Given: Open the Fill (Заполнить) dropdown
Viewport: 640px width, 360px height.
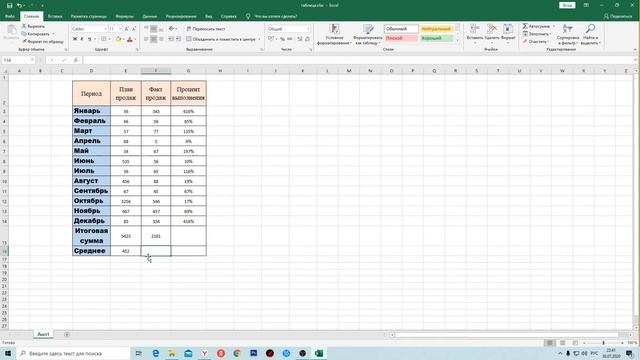Looking at the screenshot, I should click(537, 34).
